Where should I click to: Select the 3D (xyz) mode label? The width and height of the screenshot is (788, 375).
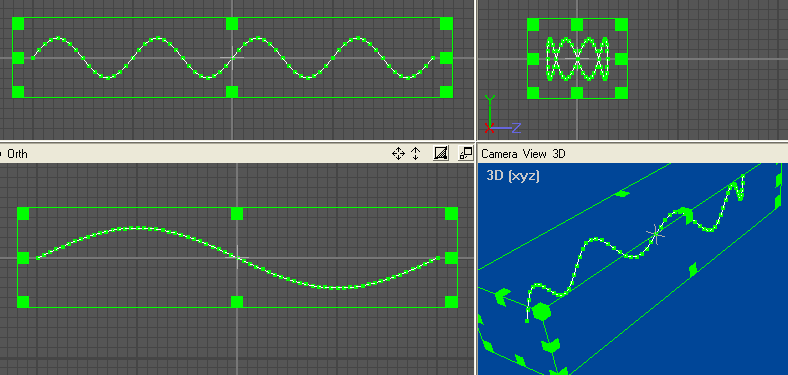513,176
